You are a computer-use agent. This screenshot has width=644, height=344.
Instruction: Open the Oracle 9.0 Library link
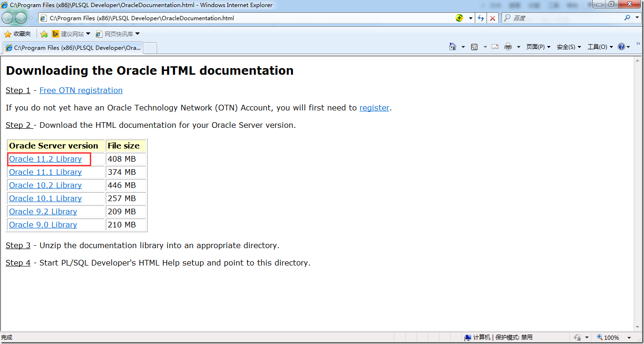point(43,225)
